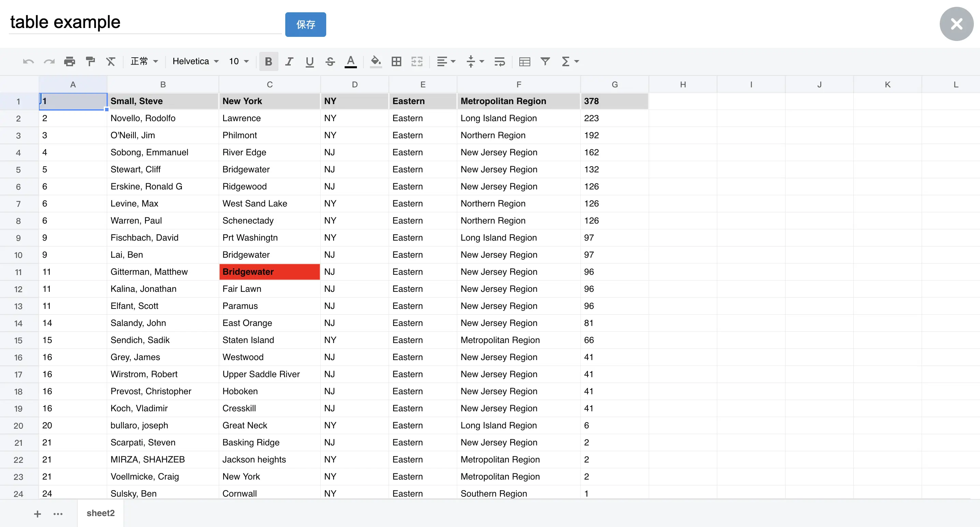Open the text color picker
Viewport: 980px width, 527px height.
pyautogui.click(x=351, y=62)
